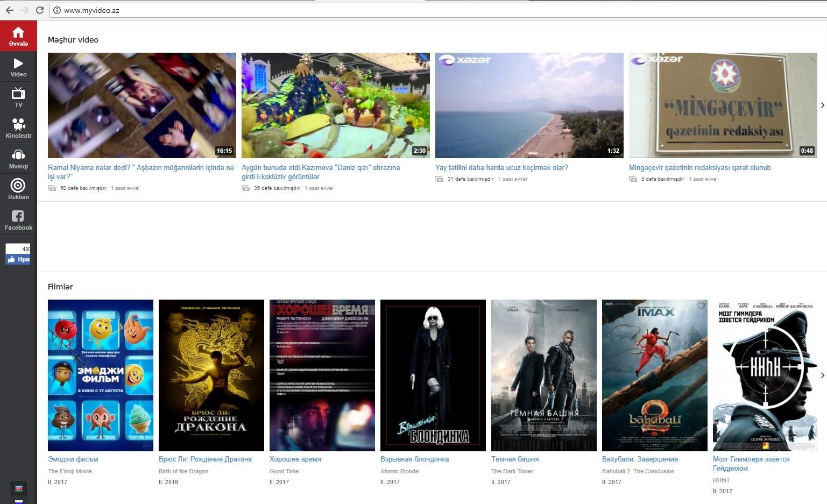Play the Mingəçevir qəzetinin 0:48 video thumbnail
Image resolution: width=827 pixels, height=504 pixels.
tap(723, 105)
